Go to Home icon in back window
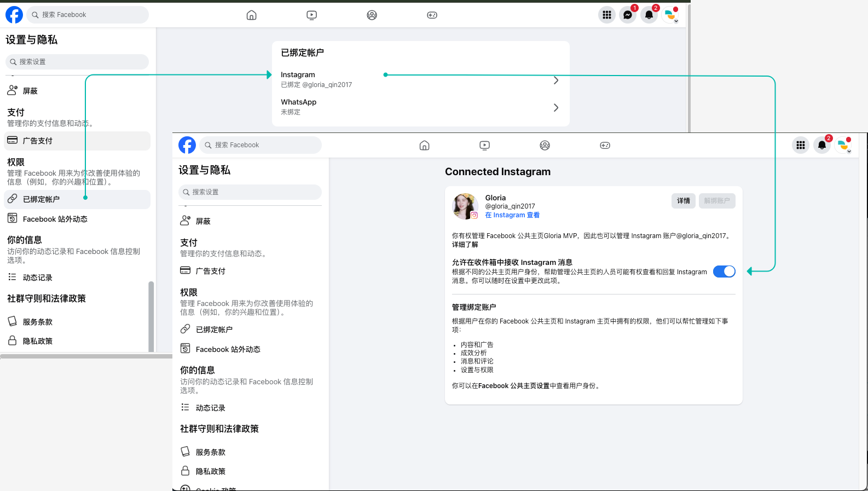Viewport: 868px width, 491px height. point(252,15)
